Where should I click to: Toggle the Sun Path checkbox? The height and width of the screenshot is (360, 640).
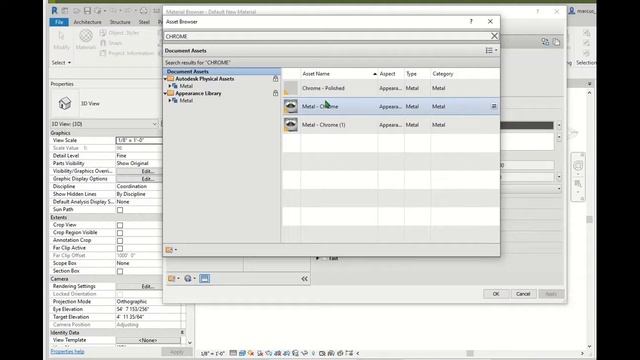tap(120, 210)
